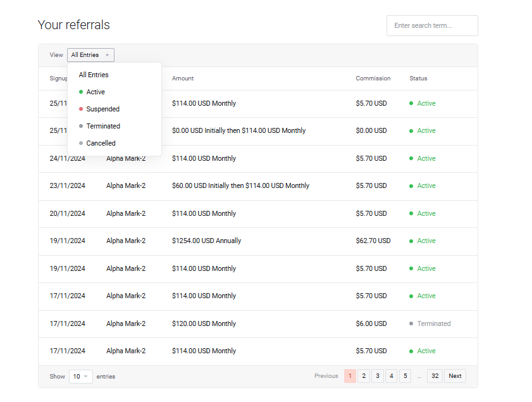The image size is (532, 402).
Task: Sort table by Amount column header
Action: click(x=183, y=79)
